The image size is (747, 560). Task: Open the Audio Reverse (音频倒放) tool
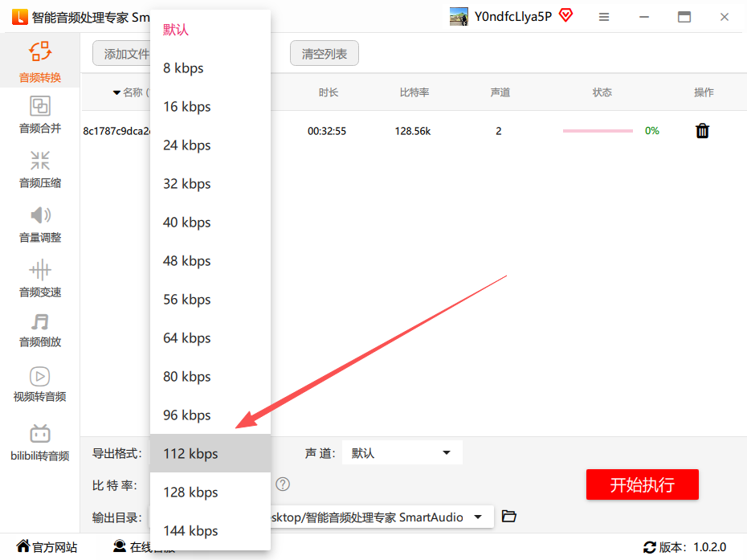pos(40,329)
